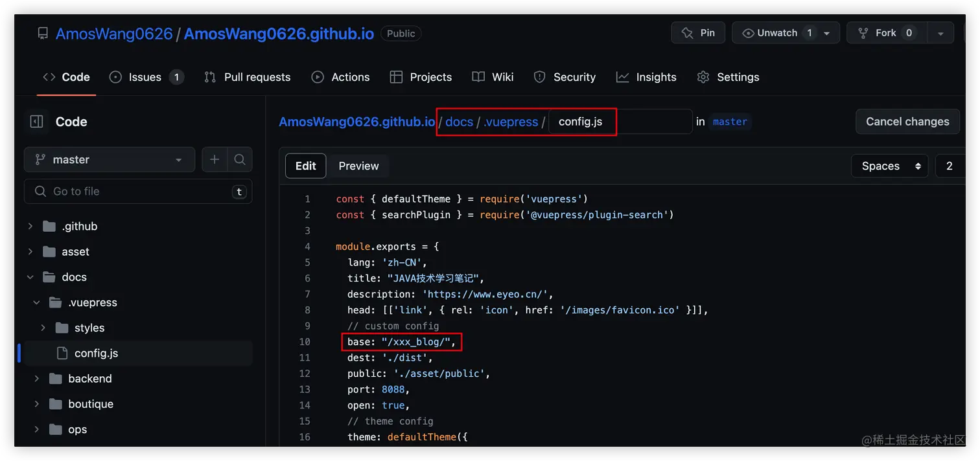Select the Edit tab
Screen dimensions: 980x461
pos(306,166)
